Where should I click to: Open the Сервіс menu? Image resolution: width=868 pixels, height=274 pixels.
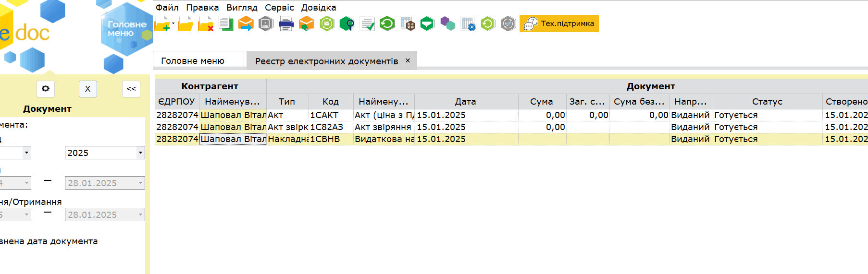pyautogui.click(x=279, y=8)
